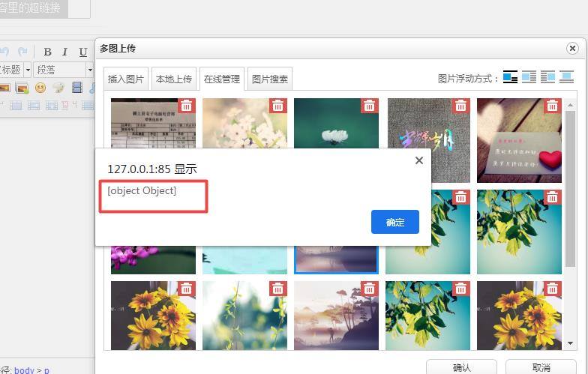Delete the red heart card image
This screenshot has width=588, height=374.
pos(552,106)
